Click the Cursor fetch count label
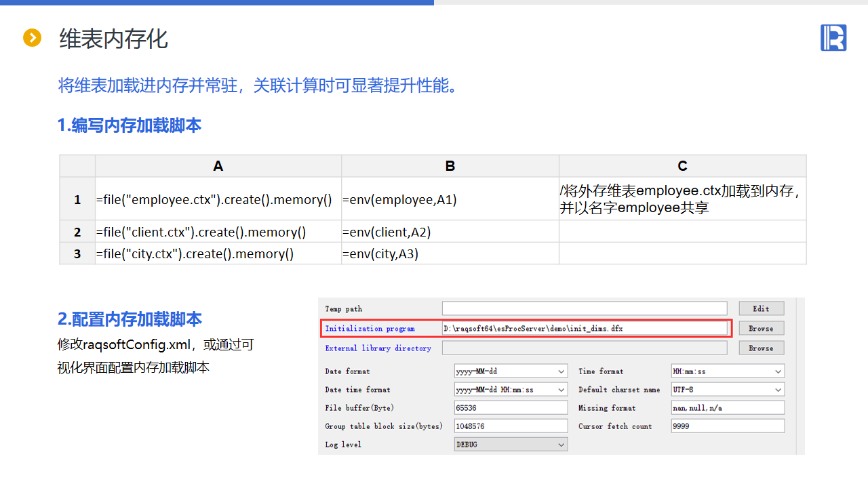Screen dimensions: 868x488 click(x=615, y=426)
